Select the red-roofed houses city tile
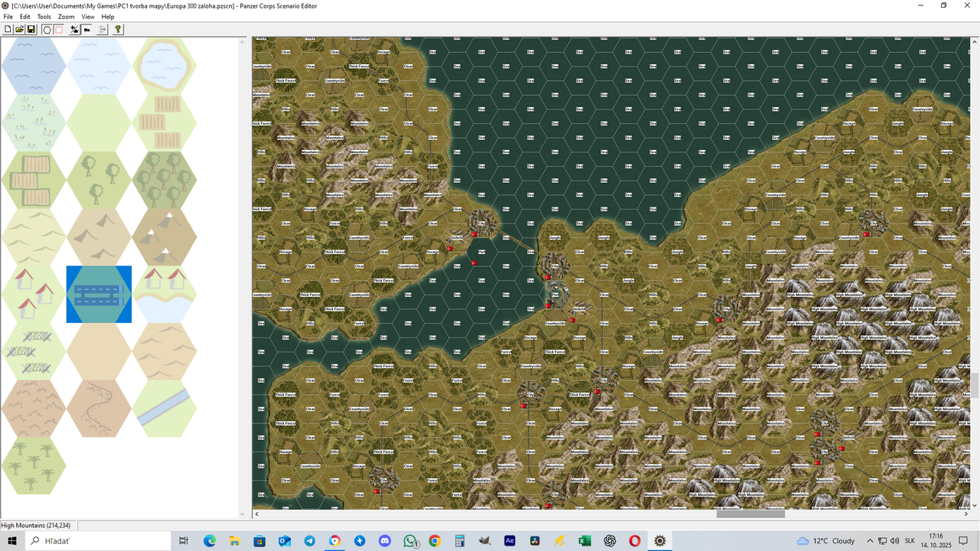Viewport: 980px width, 551px height. coord(34,295)
